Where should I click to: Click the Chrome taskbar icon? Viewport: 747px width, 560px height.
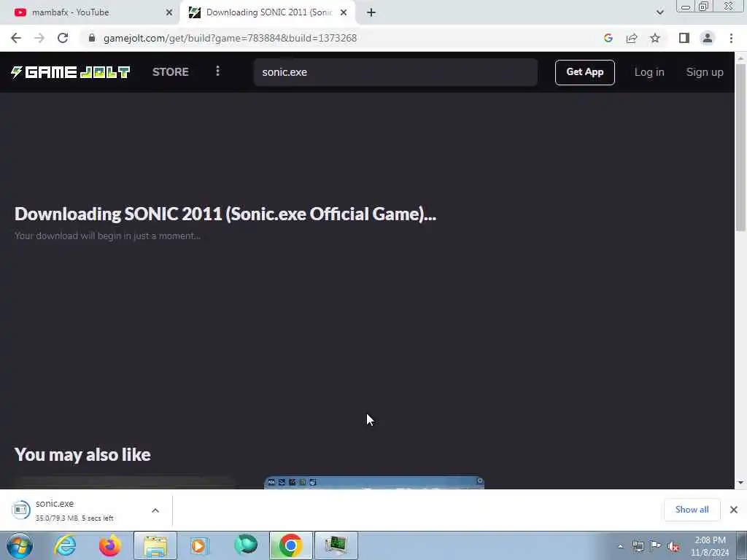click(x=290, y=545)
